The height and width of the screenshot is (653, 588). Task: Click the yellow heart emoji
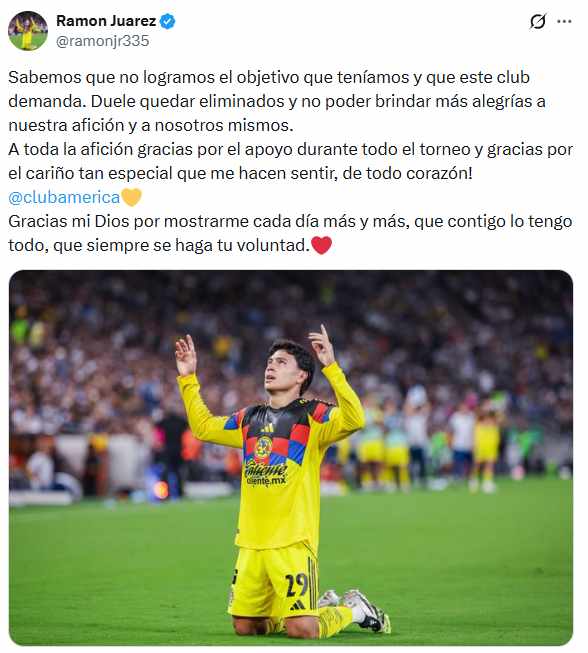pyautogui.click(x=132, y=197)
